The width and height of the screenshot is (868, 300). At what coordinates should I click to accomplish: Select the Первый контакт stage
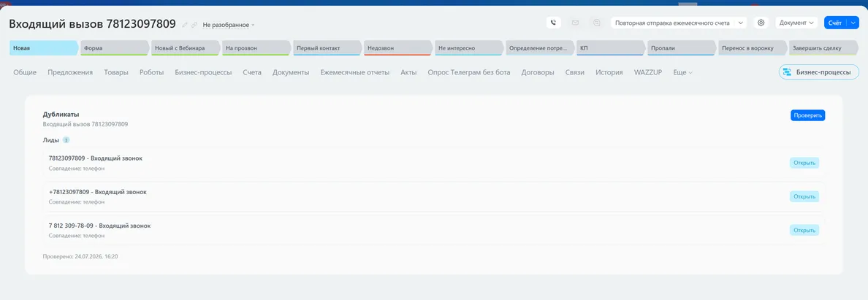pyautogui.click(x=328, y=48)
